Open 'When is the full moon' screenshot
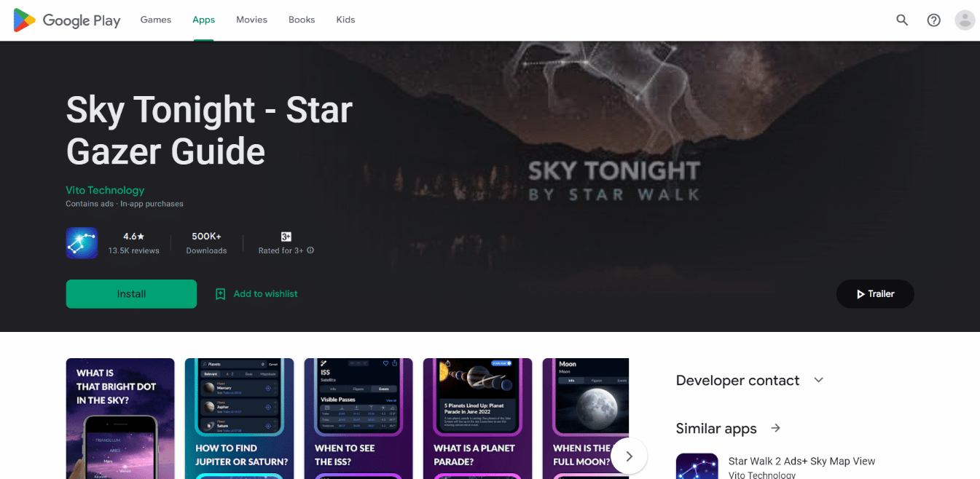This screenshot has height=479, width=980. click(586, 419)
